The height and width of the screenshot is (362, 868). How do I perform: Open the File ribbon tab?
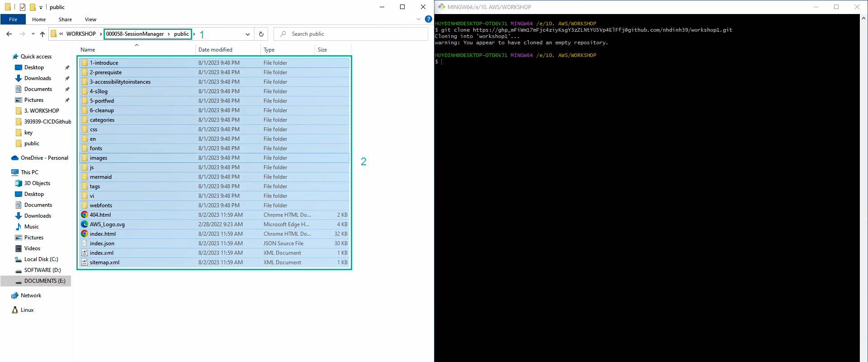tap(13, 19)
